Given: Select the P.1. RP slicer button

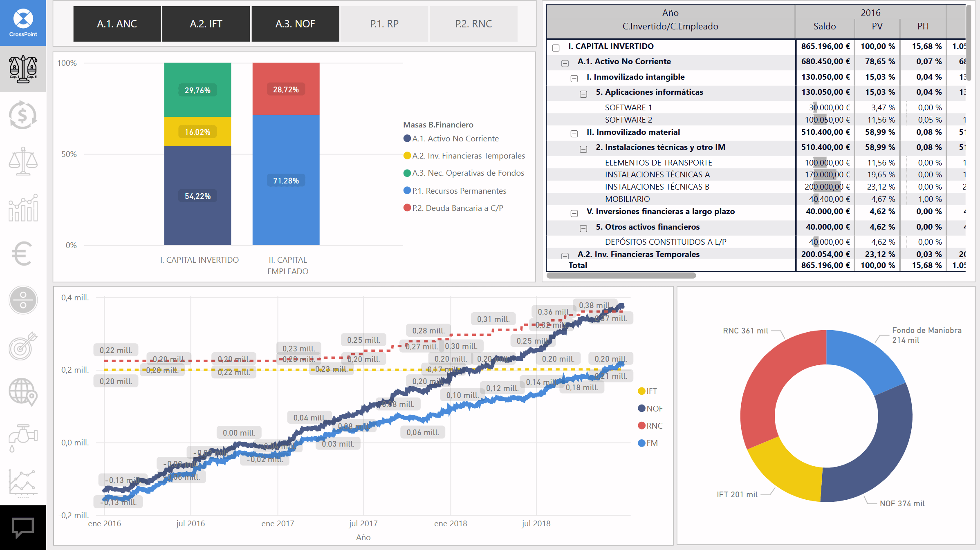Looking at the screenshot, I should tap(384, 24).
